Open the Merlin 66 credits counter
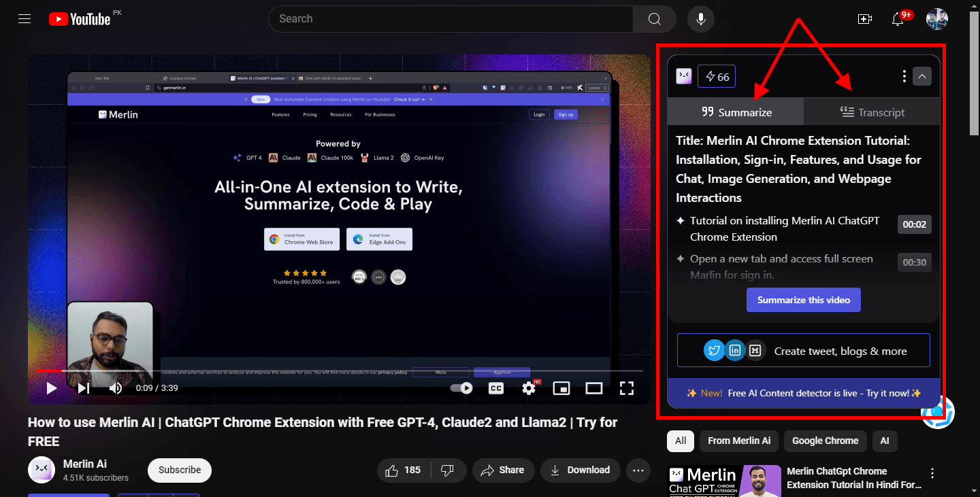980x497 pixels. pos(717,76)
